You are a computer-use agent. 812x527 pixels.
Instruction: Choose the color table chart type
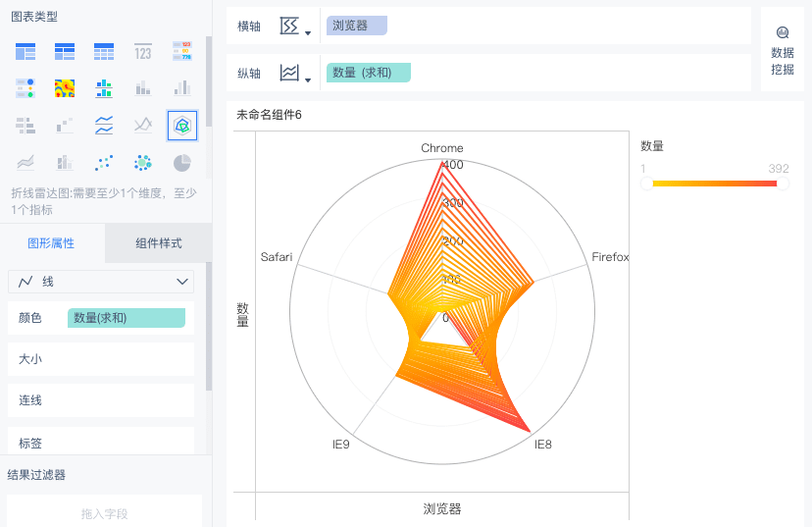182,52
